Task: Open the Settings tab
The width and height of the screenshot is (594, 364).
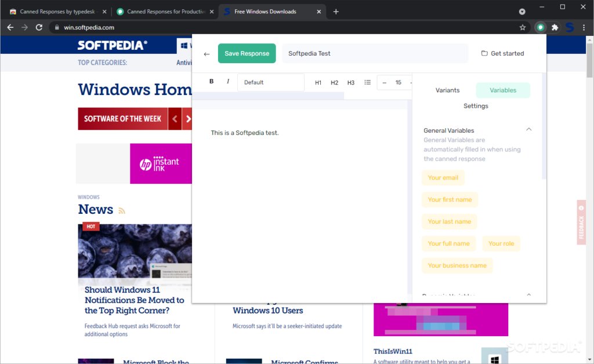Action: pos(476,106)
